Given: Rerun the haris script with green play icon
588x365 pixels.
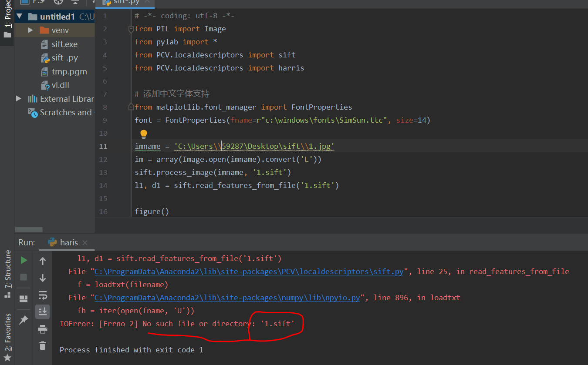Looking at the screenshot, I should [x=24, y=260].
